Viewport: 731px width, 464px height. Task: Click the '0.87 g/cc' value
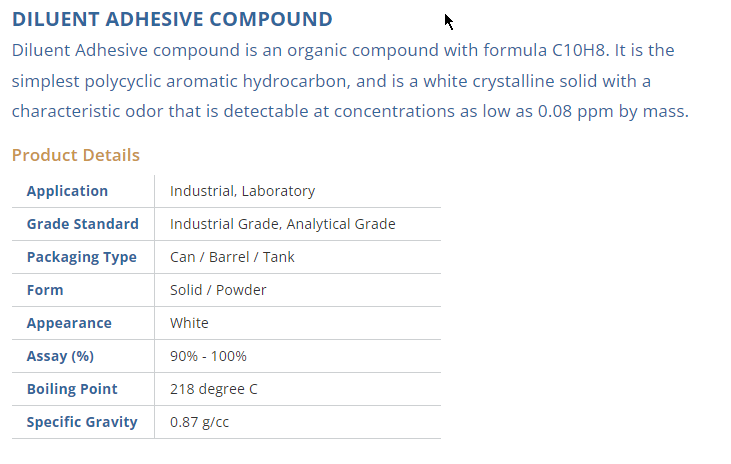tap(199, 422)
